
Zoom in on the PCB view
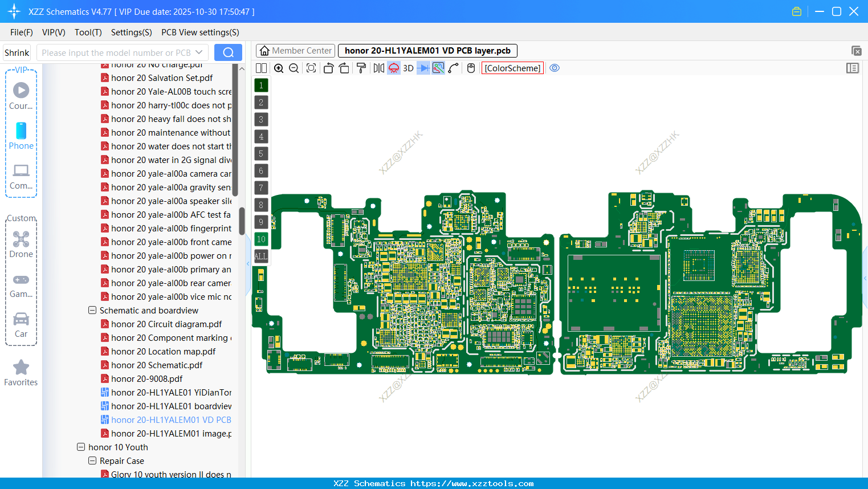(x=279, y=68)
